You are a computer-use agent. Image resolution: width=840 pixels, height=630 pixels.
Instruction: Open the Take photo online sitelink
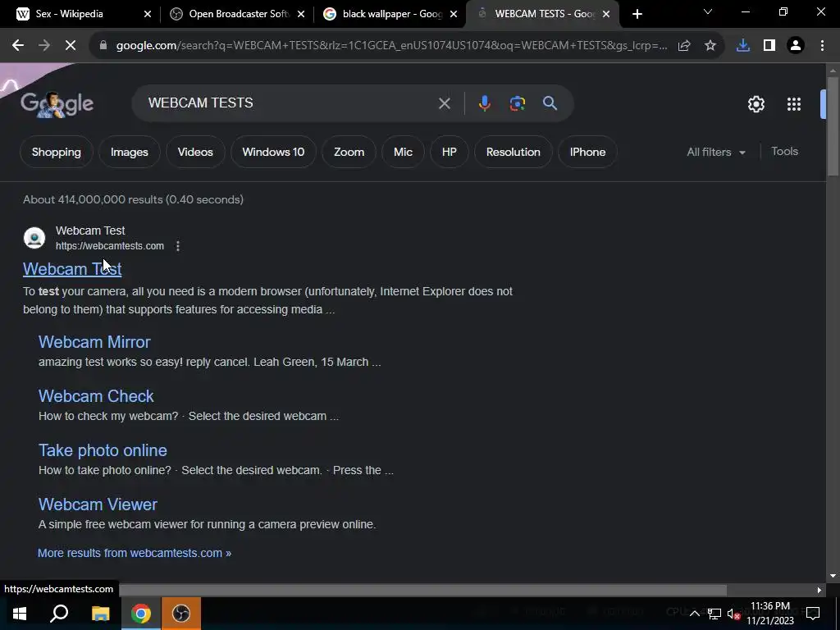coord(103,450)
